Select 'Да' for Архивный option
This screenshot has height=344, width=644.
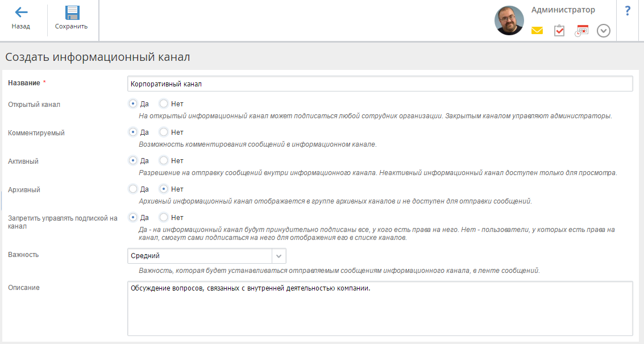click(132, 189)
